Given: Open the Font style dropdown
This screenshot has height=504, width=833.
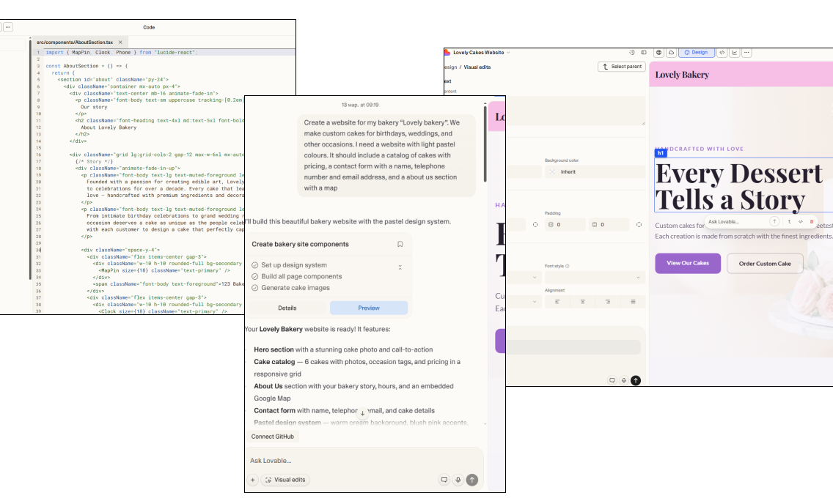Looking at the screenshot, I should click(x=595, y=278).
